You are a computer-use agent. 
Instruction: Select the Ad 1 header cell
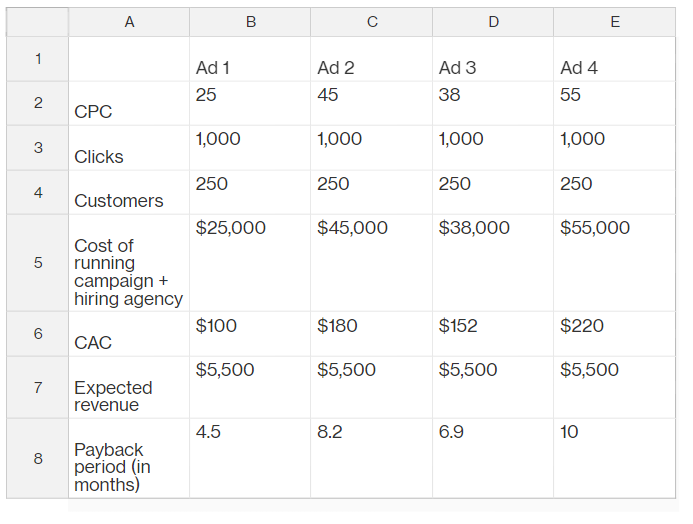point(250,59)
